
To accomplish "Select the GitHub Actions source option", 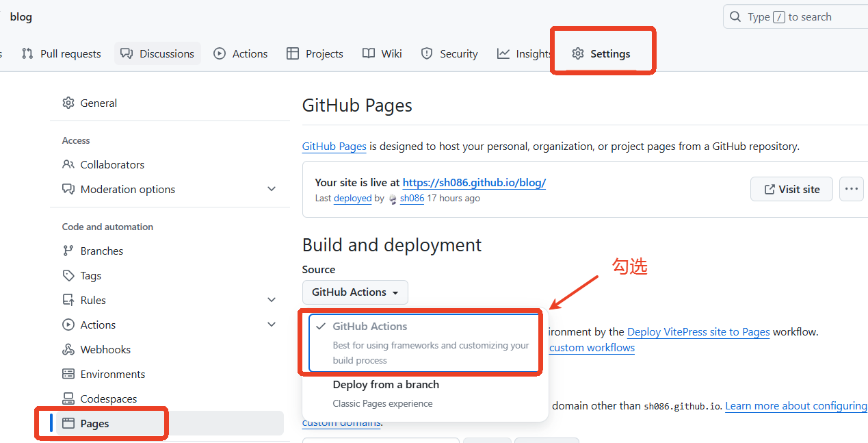I will (x=424, y=343).
